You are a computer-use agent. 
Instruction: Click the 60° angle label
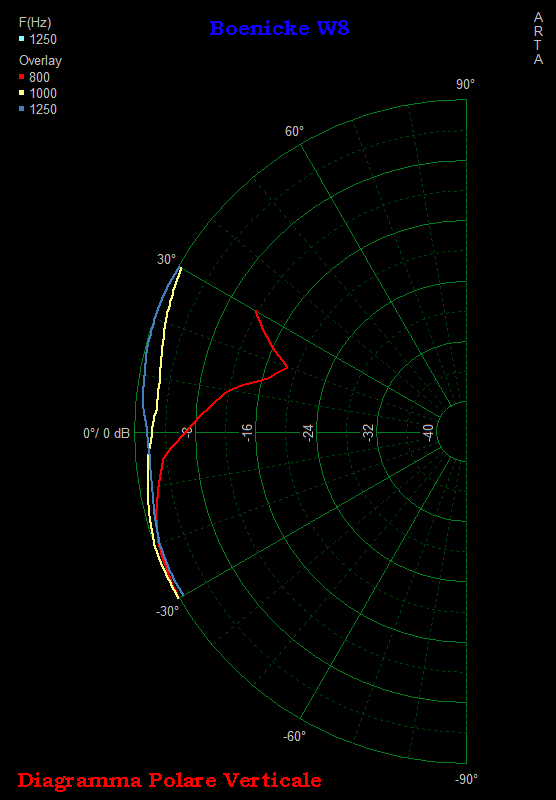(294, 131)
